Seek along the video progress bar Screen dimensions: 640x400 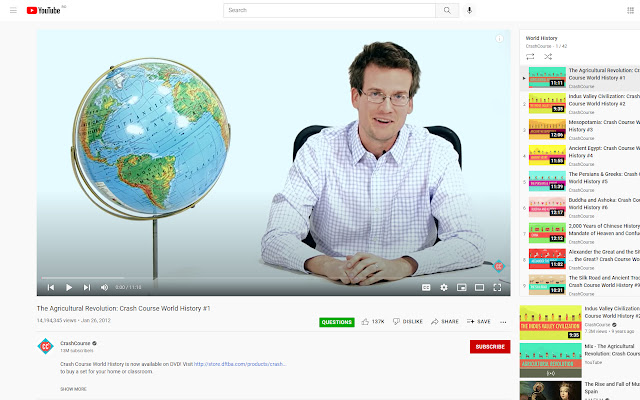pos(273,278)
